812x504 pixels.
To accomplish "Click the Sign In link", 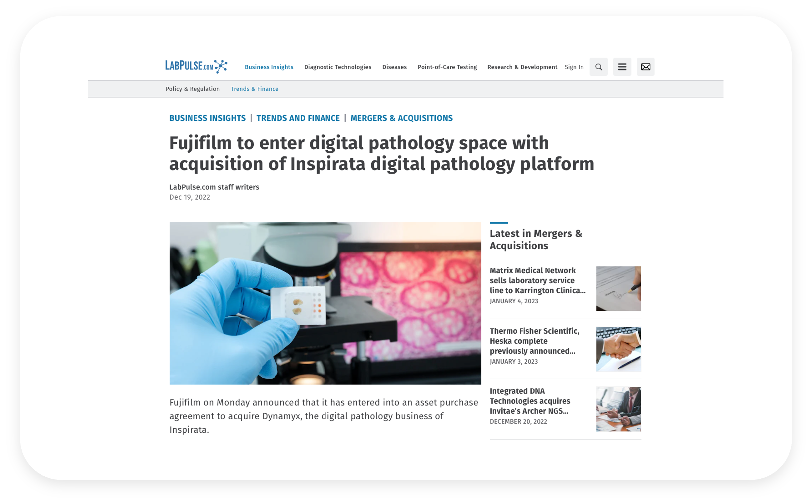I will [574, 67].
